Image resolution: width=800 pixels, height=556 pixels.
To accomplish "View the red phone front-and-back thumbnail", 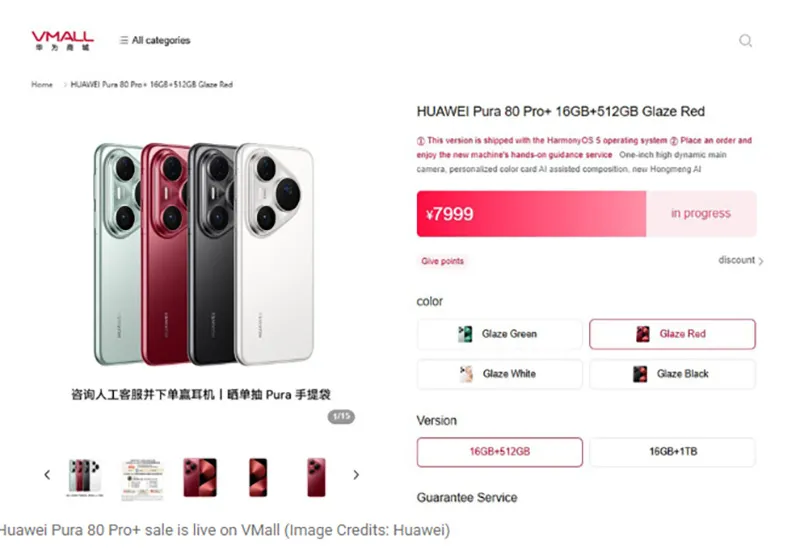I will click(200, 477).
